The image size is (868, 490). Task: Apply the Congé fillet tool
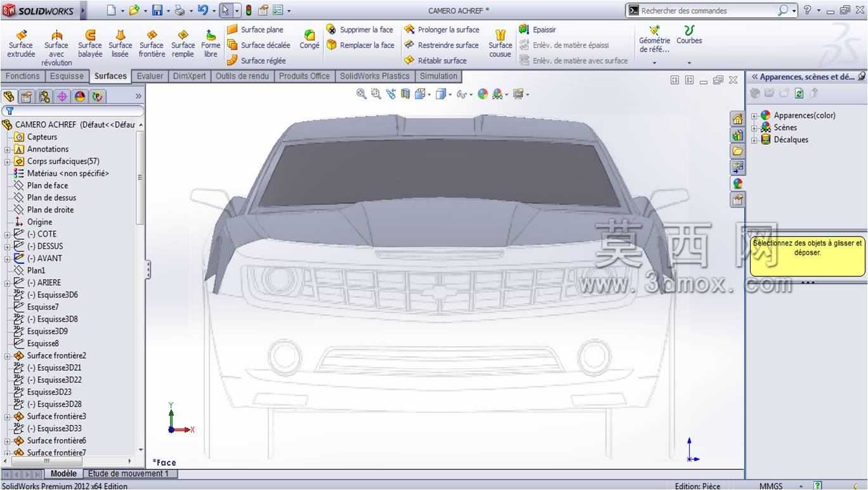[310, 40]
